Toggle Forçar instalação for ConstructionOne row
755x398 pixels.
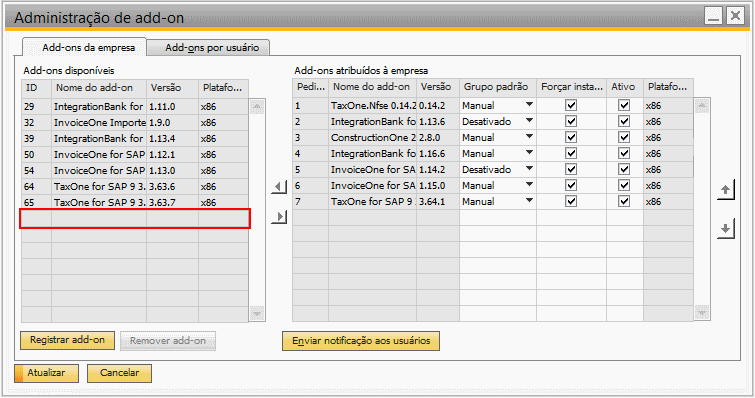pyautogui.click(x=571, y=137)
